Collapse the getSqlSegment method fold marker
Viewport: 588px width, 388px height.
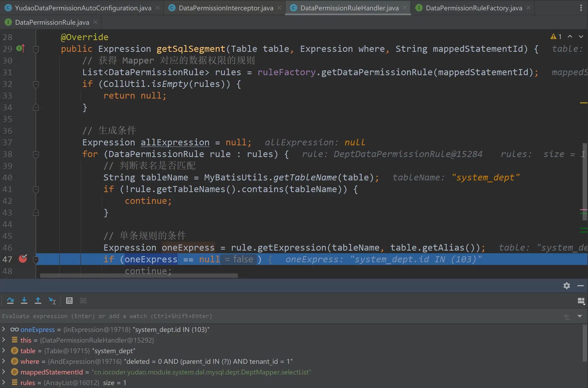coord(36,49)
